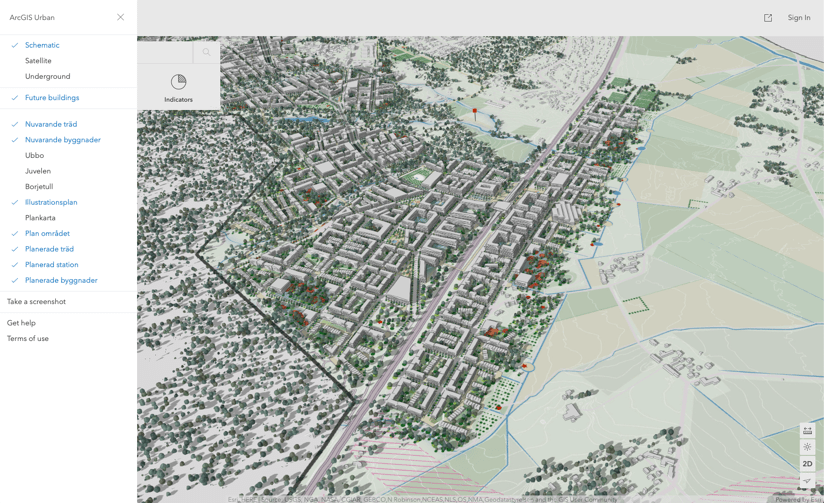The image size is (824, 503).
Task: Open the daylight sun settings tool
Action: click(x=807, y=447)
